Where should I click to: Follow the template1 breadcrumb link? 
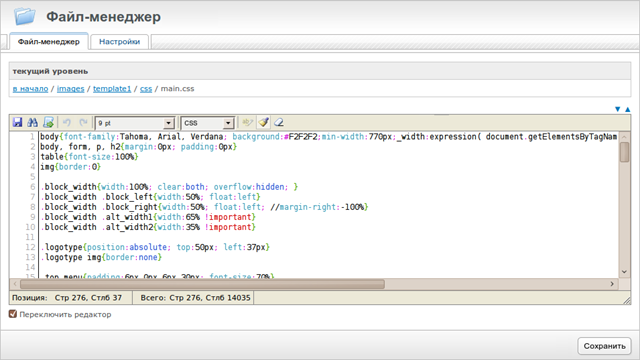point(112,89)
